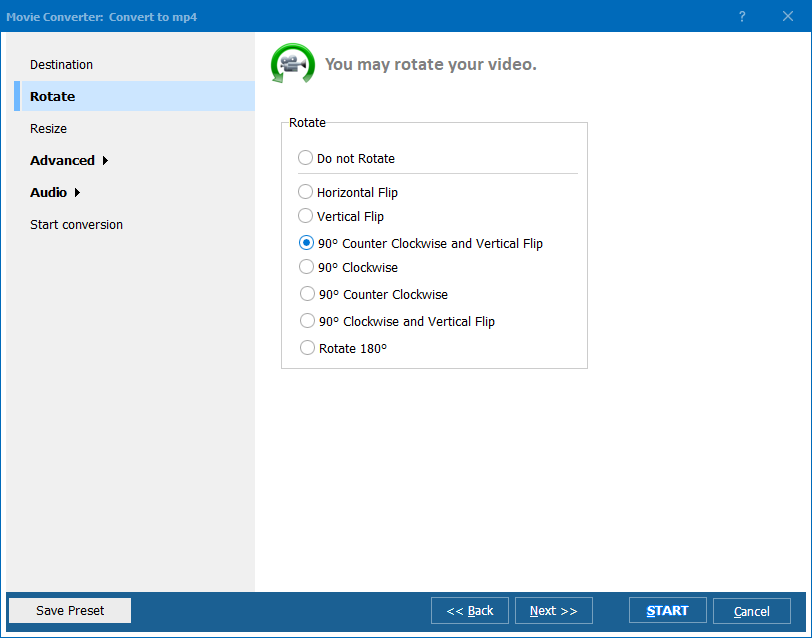Open the Rotate sidebar item

coord(53,97)
